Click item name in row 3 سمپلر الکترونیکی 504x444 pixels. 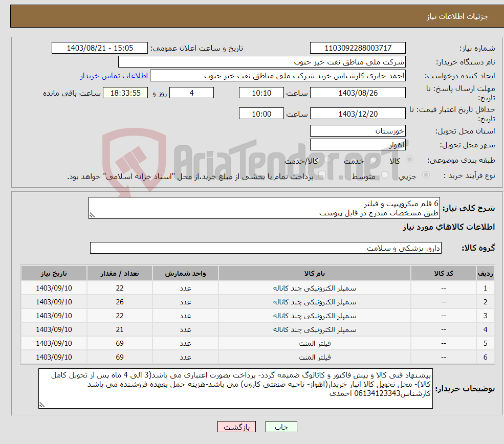314,316
